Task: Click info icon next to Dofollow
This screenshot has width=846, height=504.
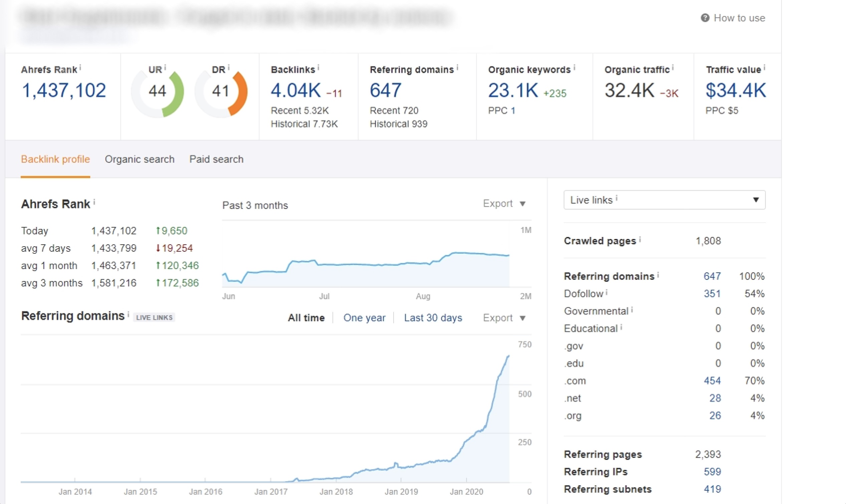Action: click(607, 292)
